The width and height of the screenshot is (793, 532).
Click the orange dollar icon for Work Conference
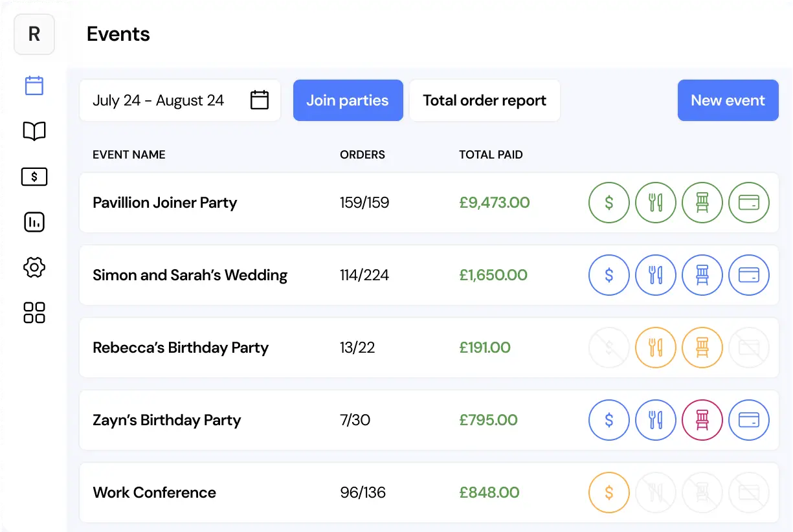click(609, 493)
